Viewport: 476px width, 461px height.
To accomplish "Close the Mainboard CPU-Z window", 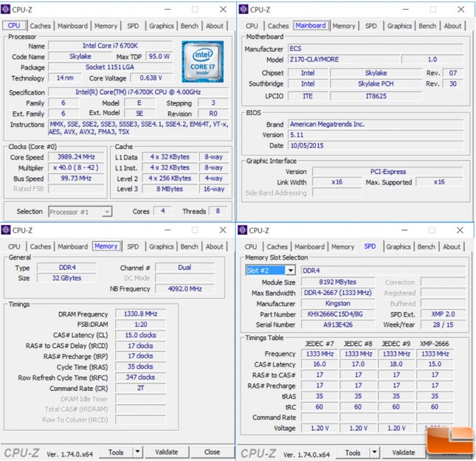I will pos(461,10).
